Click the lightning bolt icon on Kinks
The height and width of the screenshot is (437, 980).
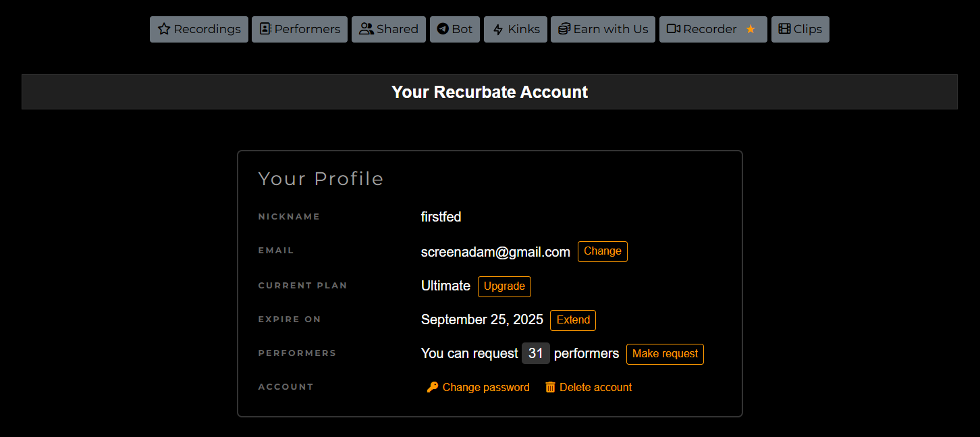coord(498,30)
